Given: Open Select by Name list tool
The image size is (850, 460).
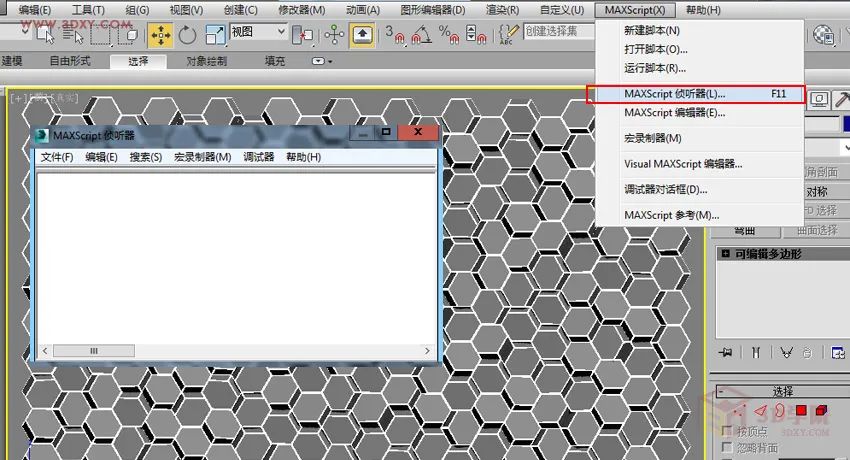Looking at the screenshot, I should coord(72,35).
